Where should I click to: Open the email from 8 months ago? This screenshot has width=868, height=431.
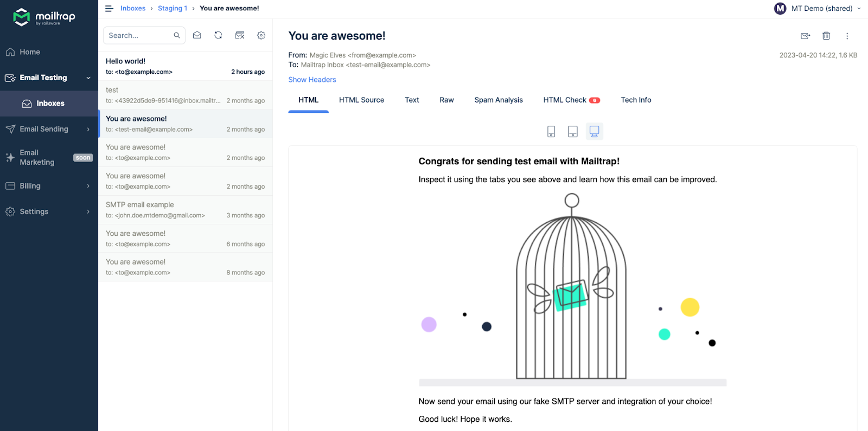coord(186,267)
